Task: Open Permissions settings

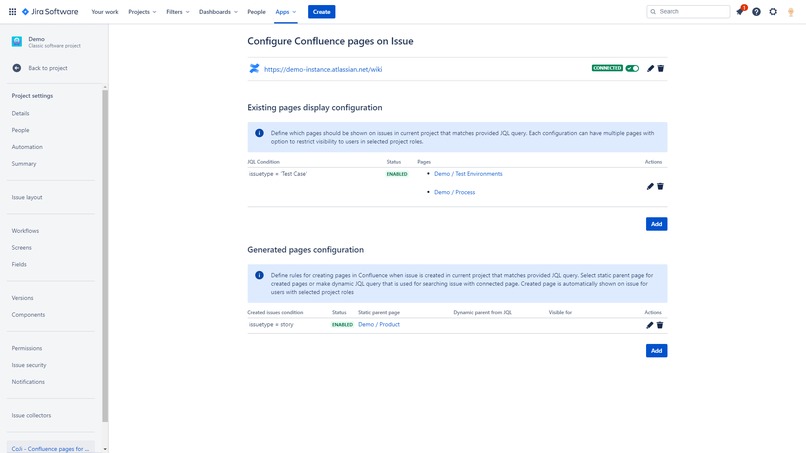Action: point(27,348)
